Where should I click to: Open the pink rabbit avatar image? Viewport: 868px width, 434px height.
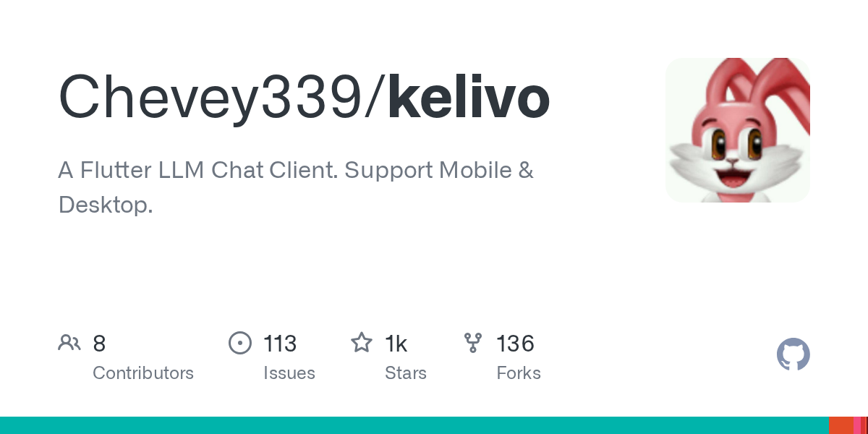[x=738, y=130]
